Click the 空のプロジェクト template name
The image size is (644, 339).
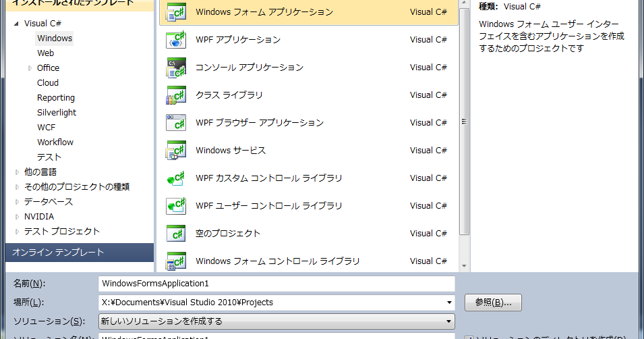[x=228, y=233]
